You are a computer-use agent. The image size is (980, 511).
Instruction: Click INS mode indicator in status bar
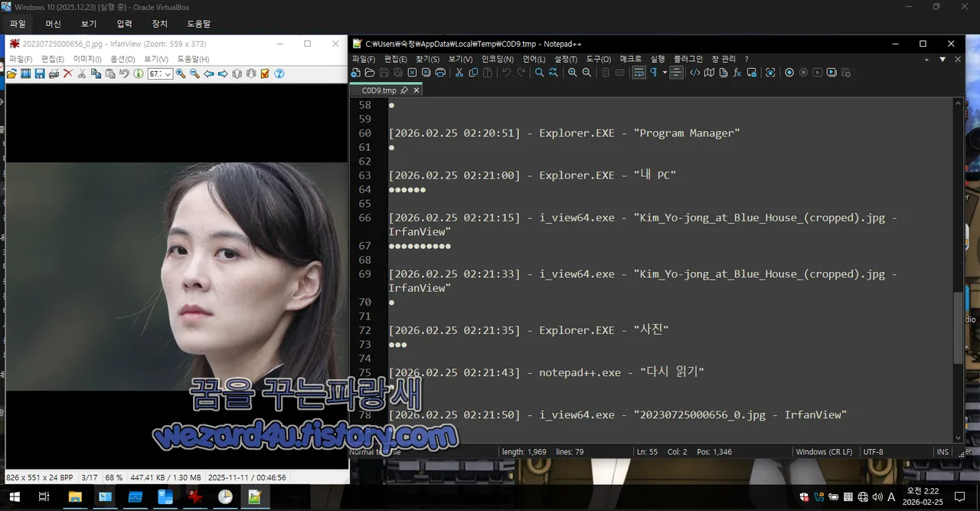click(942, 452)
